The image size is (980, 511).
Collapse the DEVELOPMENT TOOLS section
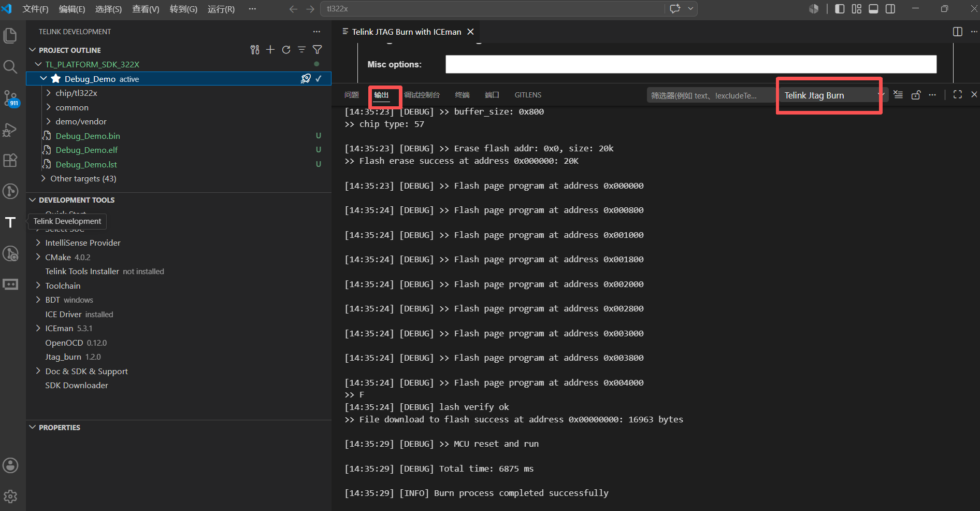coord(33,200)
